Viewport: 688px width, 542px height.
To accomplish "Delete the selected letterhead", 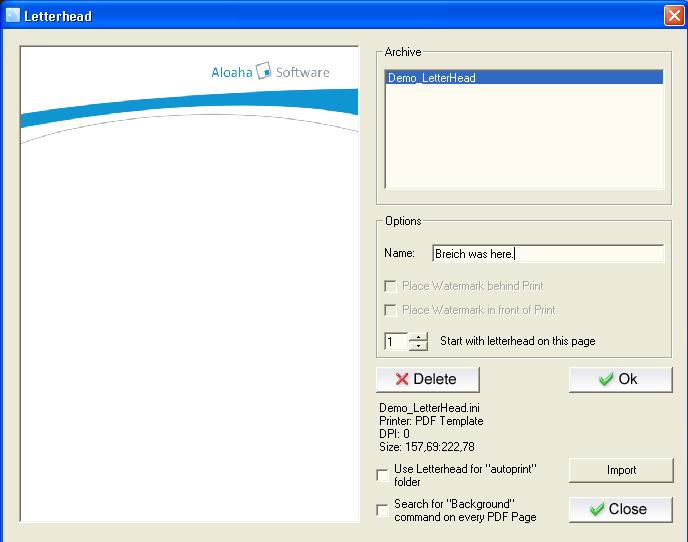I will [x=428, y=379].
